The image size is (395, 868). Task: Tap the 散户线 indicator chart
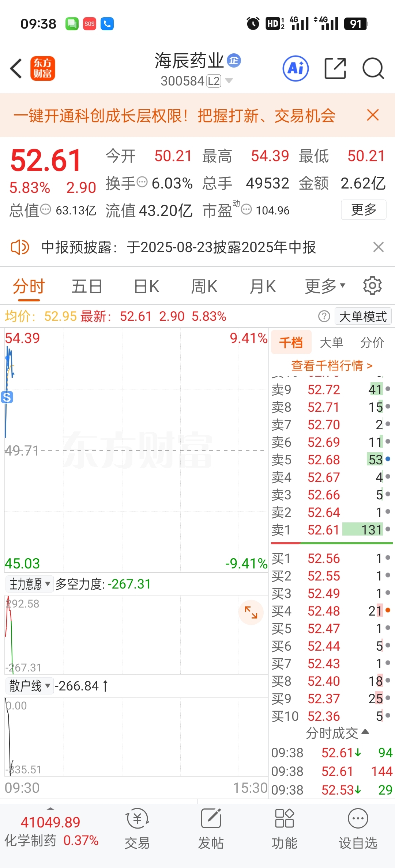tap(136, 737)
